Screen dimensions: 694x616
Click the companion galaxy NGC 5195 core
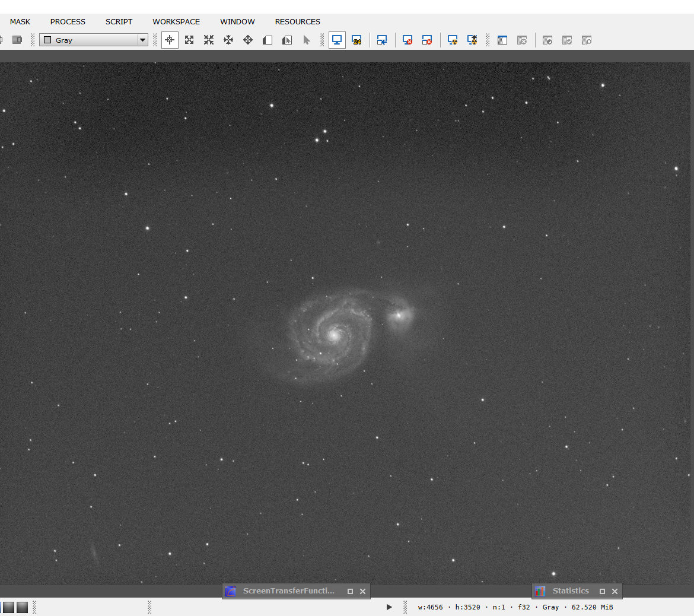(399, 315)
